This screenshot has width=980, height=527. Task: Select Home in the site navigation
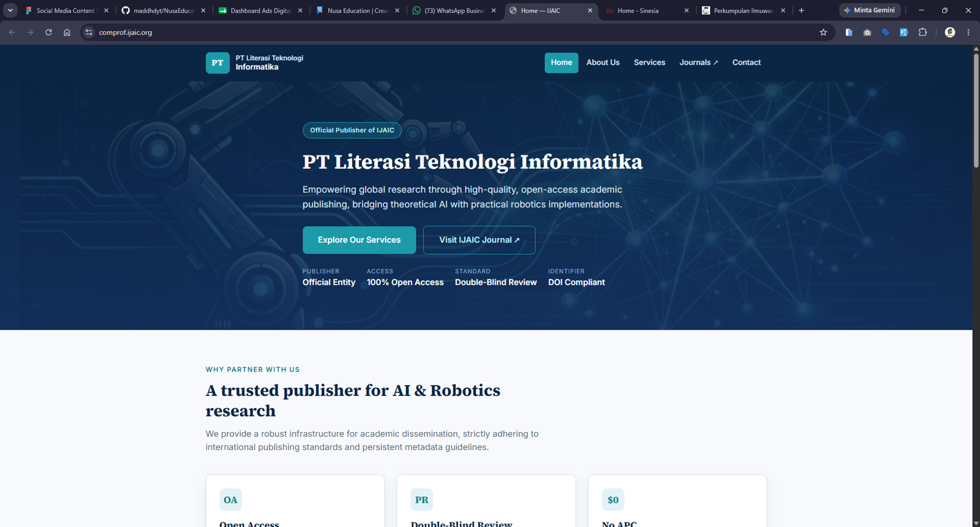(561, 62)
